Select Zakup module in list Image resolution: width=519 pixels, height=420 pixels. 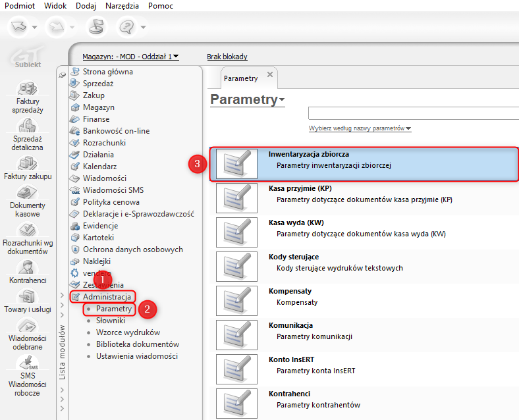point(94,95)
